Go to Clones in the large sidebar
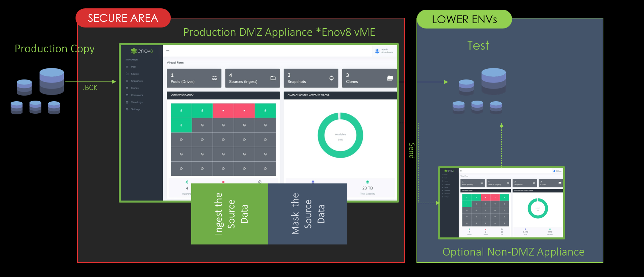This screenshot has height=277, width=644. click(135, 88)
